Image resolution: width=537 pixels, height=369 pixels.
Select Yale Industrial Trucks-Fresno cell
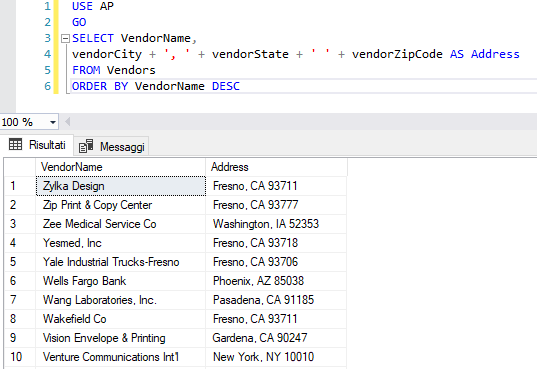[x=121, y=262]
